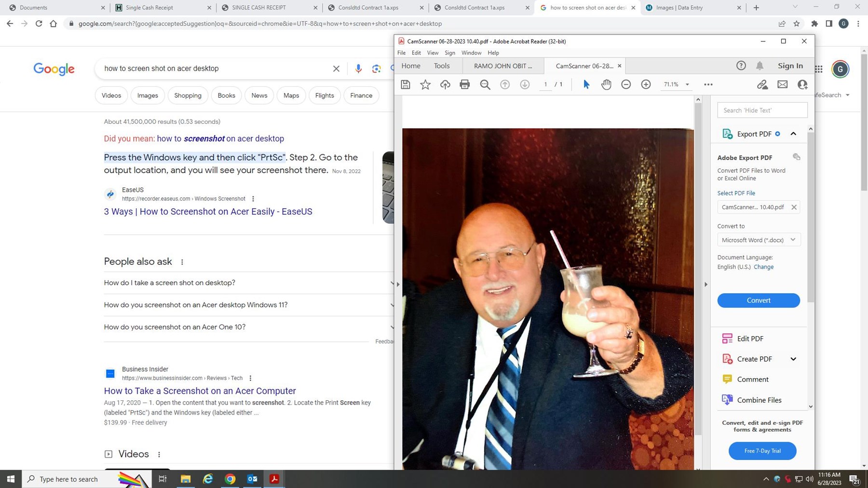The height and width of the screenshot is (488, 868).
Task: Upload file to Adobe cloud storage
Action: point(445,84)
